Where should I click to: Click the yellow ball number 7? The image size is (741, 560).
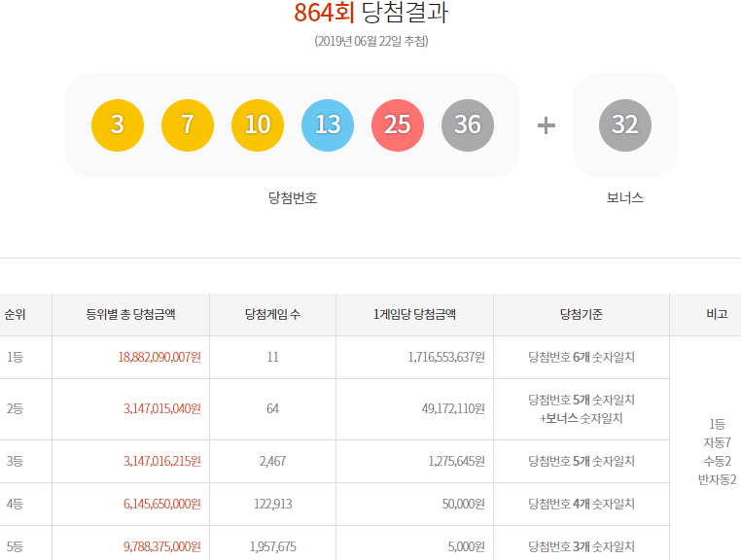(x=188, y=125)
